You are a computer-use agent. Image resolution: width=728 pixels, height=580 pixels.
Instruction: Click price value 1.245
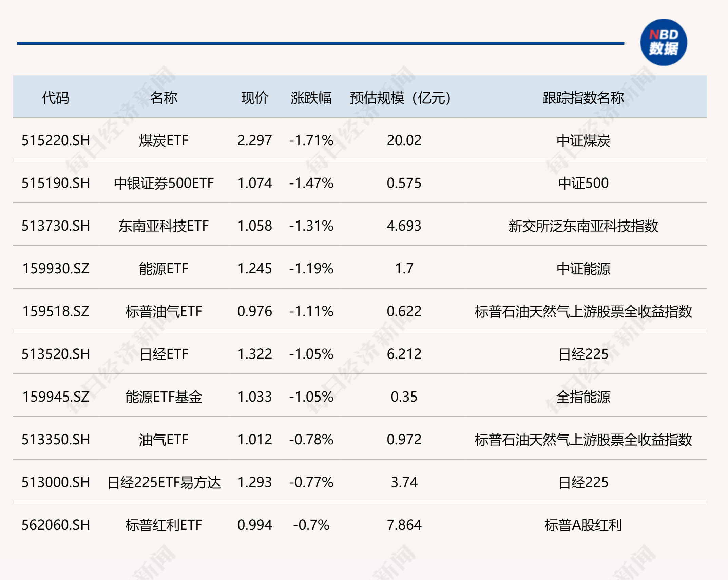coord(254,269)
